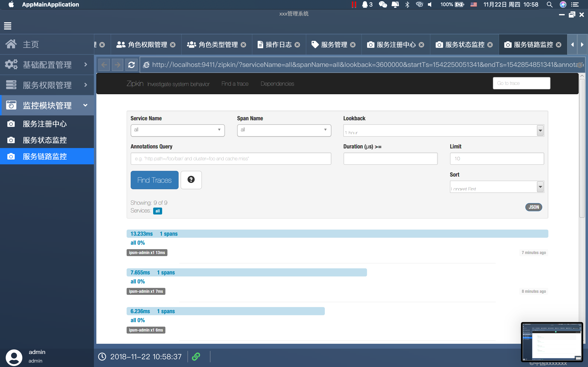
Task: Open the Dependencies link in Zipkin
Action: (x=277, y=84)
